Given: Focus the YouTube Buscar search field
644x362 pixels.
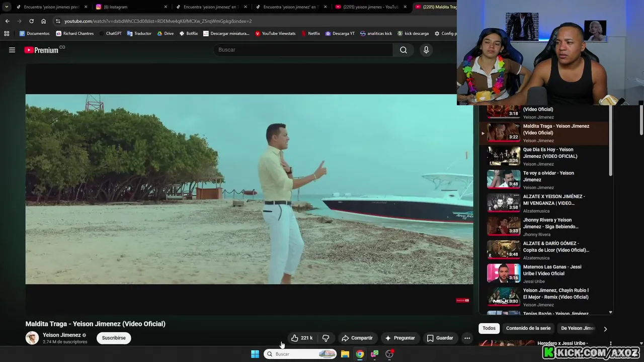Looking at the screenshot, I should 304,50.
